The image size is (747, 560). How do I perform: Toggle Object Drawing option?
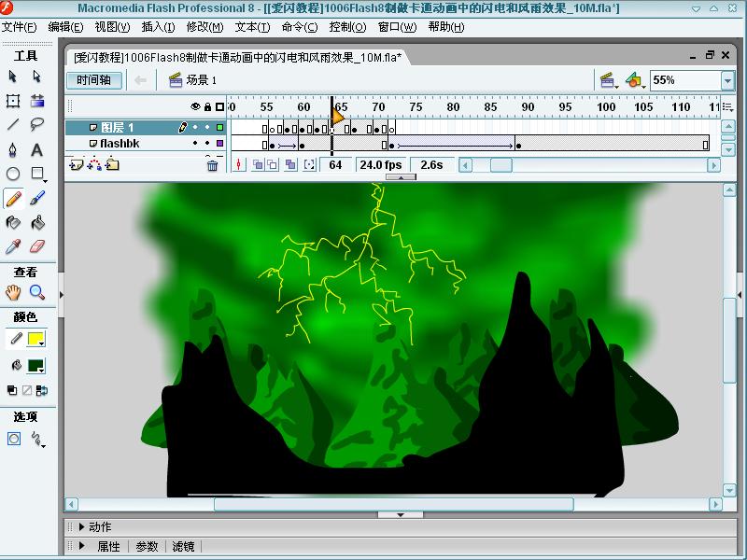coord(14,439)
